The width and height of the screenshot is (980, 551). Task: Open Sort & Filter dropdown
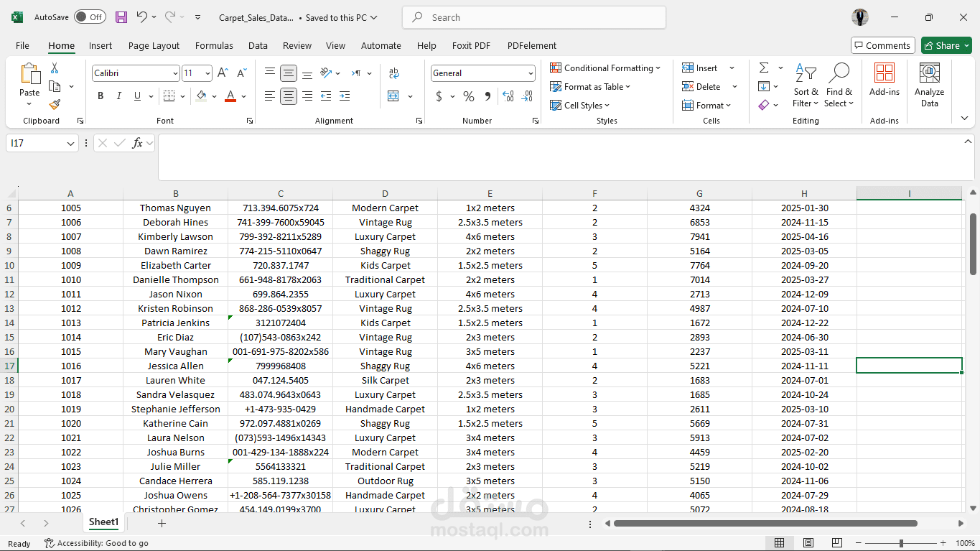point(806,85)
